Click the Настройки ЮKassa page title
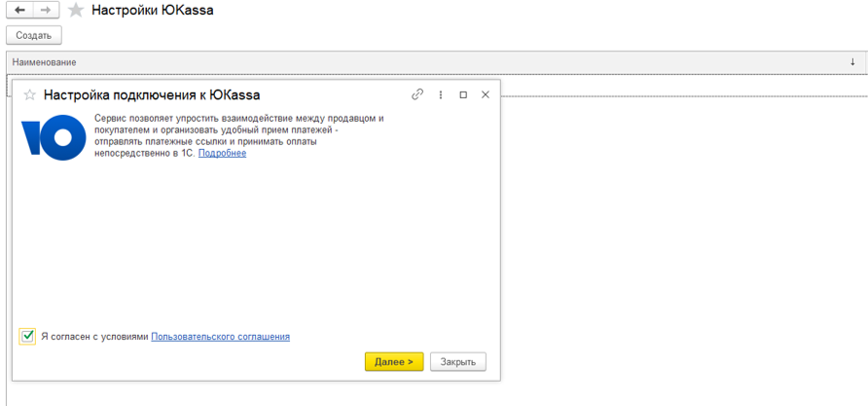 152,10
